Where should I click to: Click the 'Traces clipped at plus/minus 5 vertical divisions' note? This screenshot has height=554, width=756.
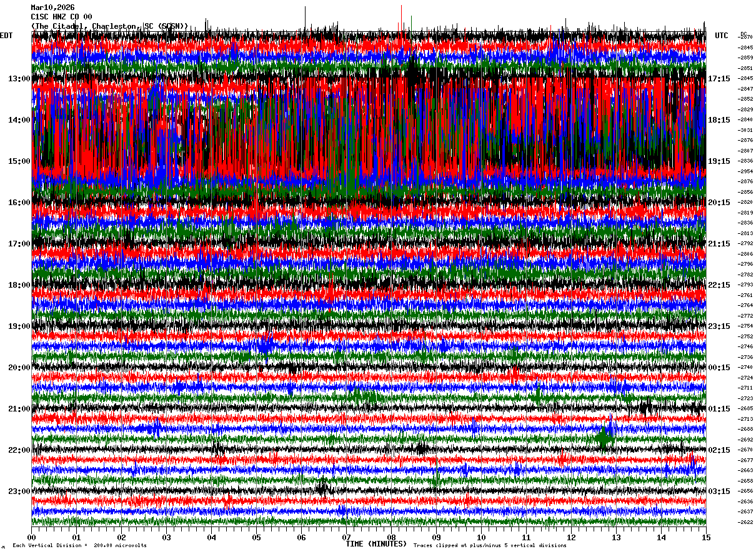[x=490, y=546]
